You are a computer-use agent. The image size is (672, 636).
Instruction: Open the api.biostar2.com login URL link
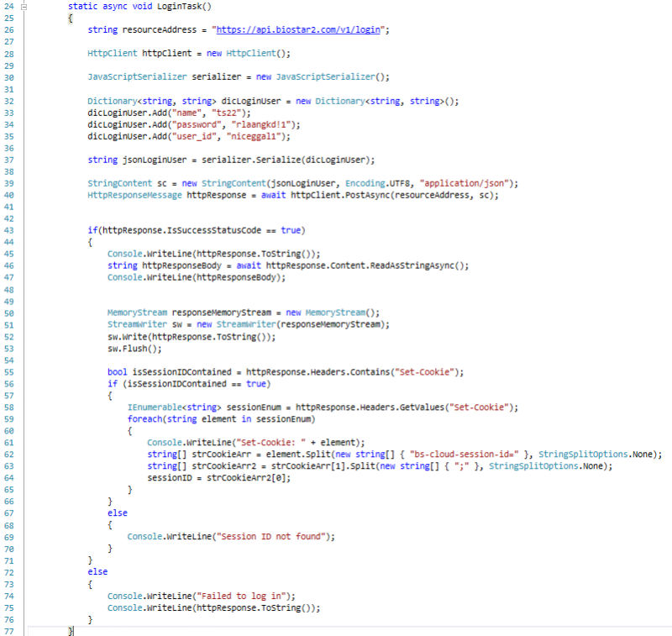point(301,29)
